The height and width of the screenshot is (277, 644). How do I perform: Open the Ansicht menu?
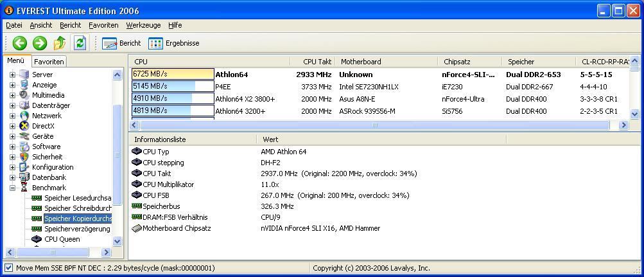(41, 25)
